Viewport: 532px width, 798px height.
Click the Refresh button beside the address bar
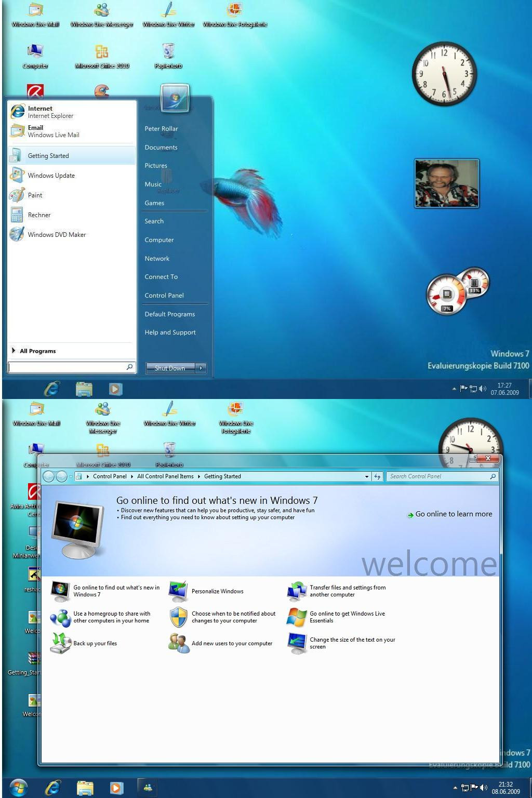point(378,476)
